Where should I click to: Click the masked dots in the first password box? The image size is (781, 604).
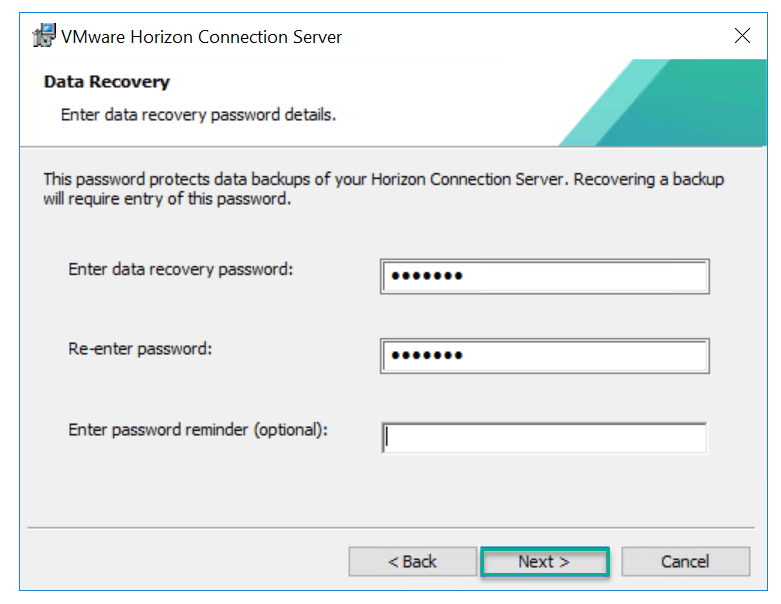pyautogui.click(x=427, y=277)
